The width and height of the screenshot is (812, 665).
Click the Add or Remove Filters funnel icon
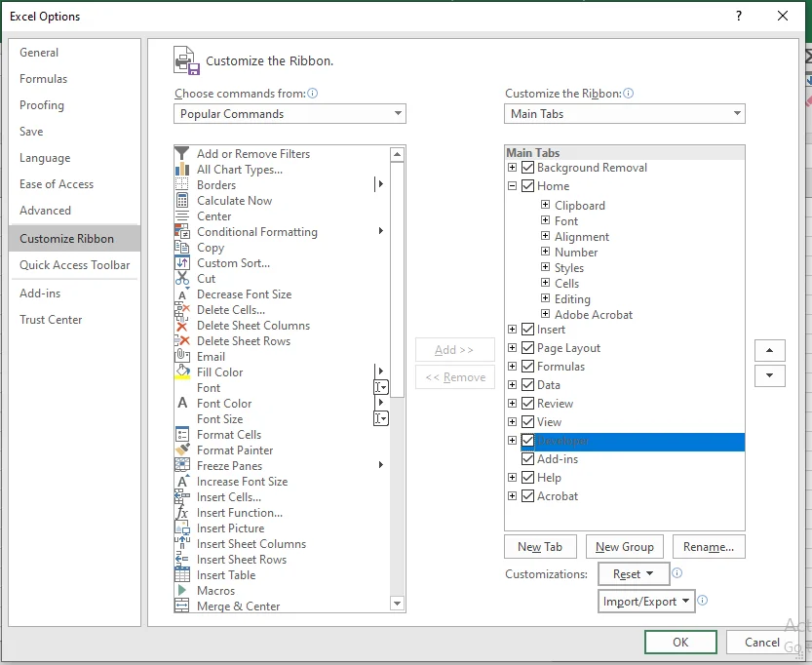(x=181, y=153)
